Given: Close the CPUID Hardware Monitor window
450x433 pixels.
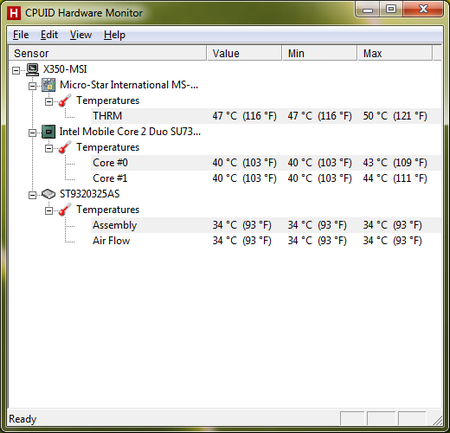Looking at the screenshot, I should tap(423, 10).
